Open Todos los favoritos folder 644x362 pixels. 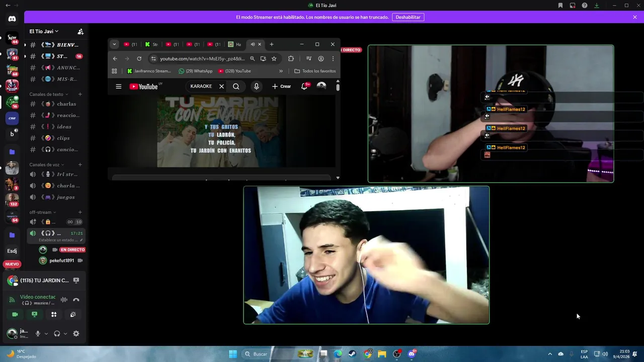pyautogui.click(x=315, y=71)
